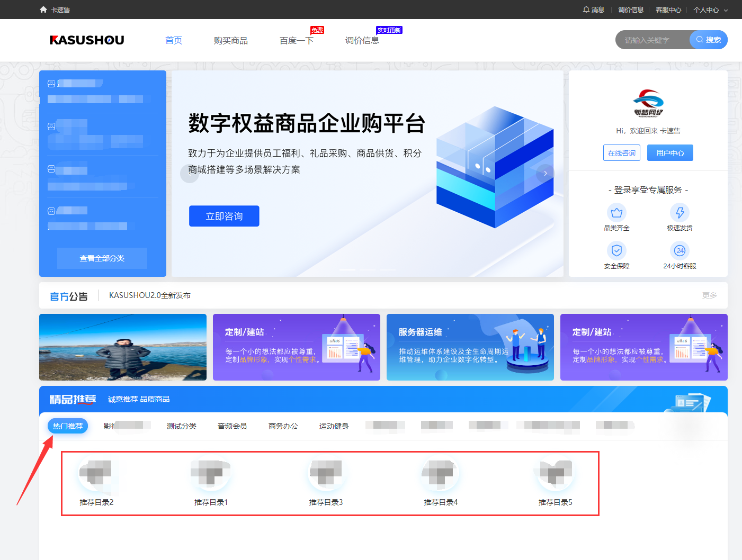Go to the 首页 navigation tab
The height and width of the screenshot is (560, 742).
[174, 40]
